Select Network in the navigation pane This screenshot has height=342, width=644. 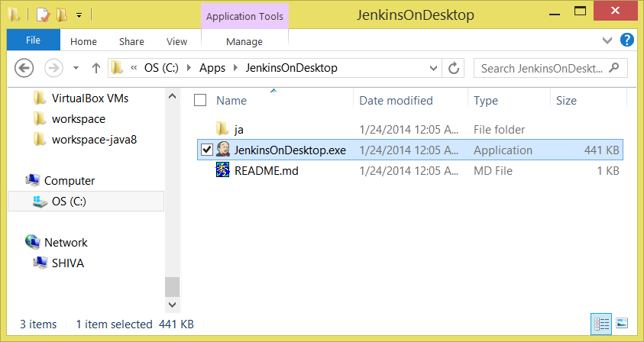[66, 243]
